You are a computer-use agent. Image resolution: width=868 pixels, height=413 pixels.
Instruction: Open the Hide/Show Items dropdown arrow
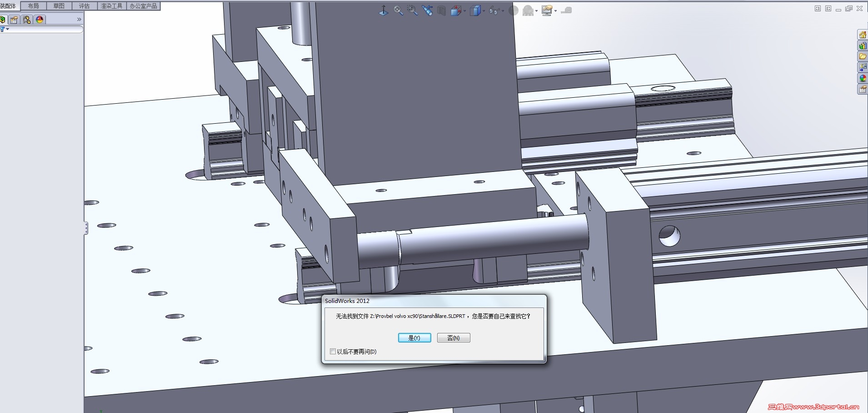503,11
